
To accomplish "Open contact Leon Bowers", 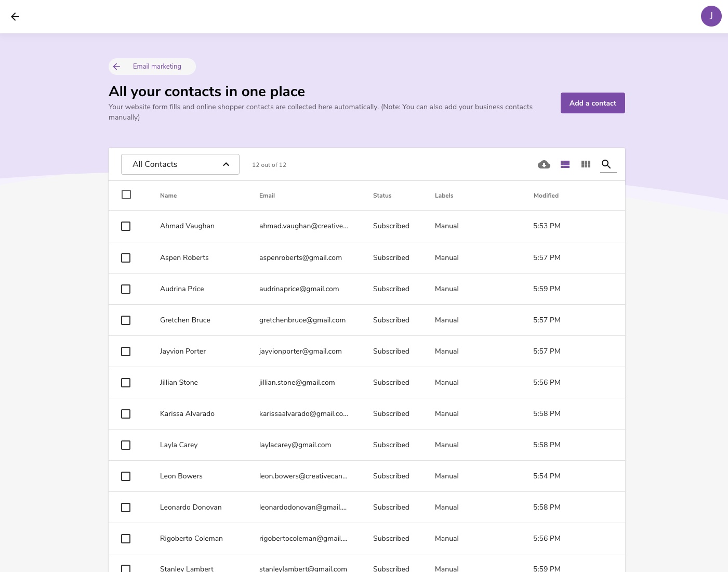I will pyautogui.click(x=181, y=476).
